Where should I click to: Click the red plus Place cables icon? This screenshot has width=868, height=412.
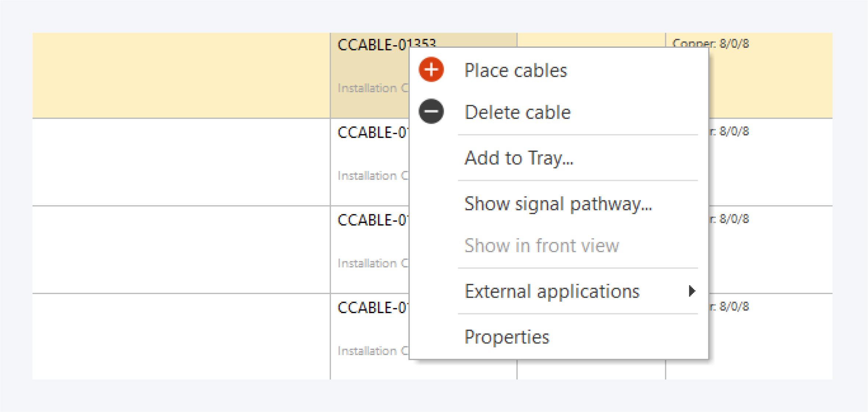(431, 69)
